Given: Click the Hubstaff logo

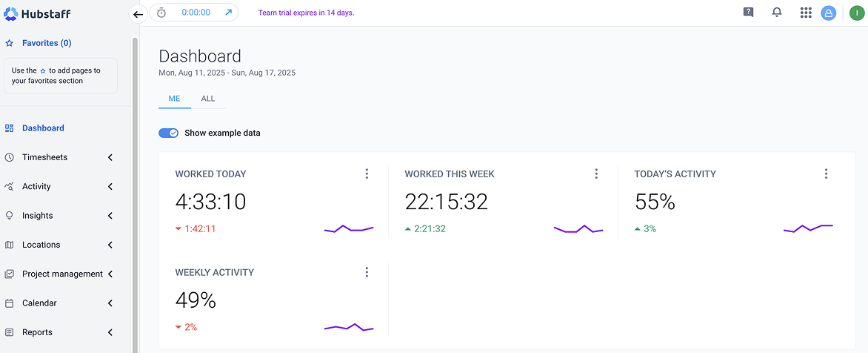Looking at the screenshot, I should (x=39, y=13).
